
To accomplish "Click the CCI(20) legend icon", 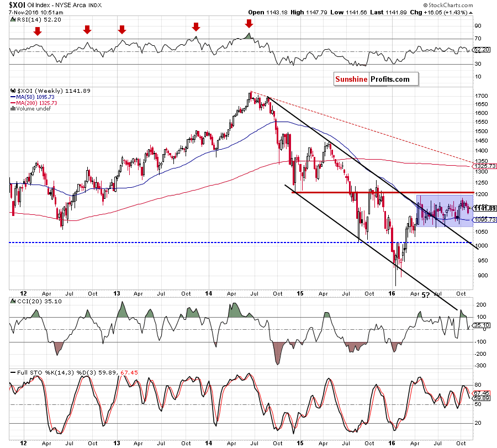I will click(x=13, y=301).
